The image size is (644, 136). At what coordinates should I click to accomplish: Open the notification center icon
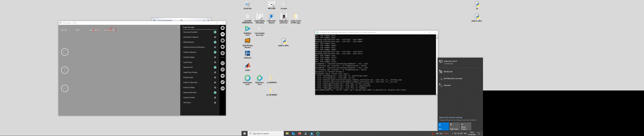coord(479,133)
